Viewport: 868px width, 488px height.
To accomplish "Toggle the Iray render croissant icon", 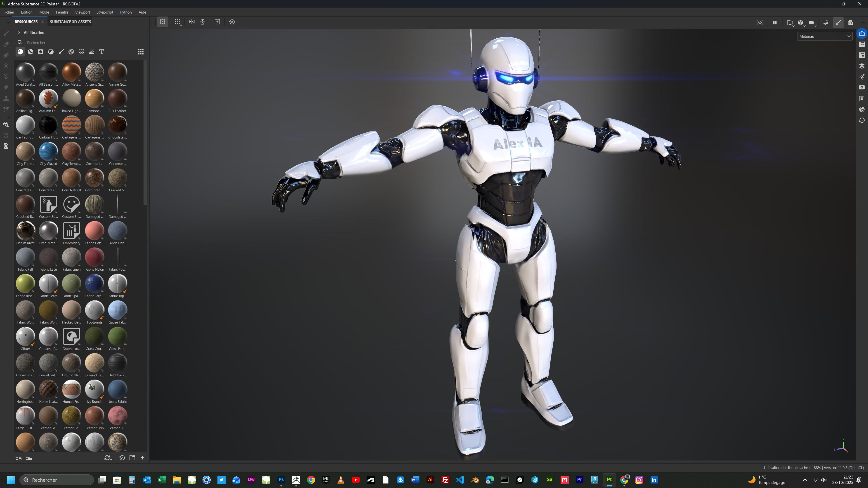I will pyautogui.click(x=826, y=23).
